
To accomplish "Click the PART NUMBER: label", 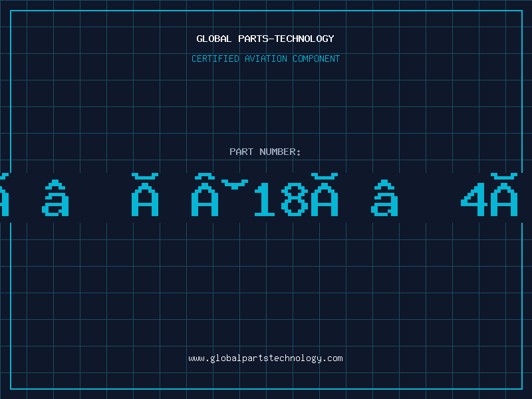I will (265, 152).
